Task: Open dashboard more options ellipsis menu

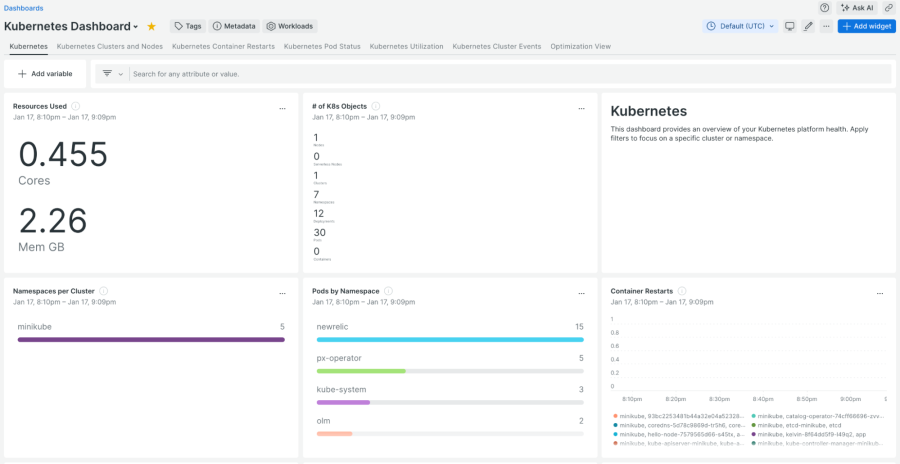Action: 826,26
